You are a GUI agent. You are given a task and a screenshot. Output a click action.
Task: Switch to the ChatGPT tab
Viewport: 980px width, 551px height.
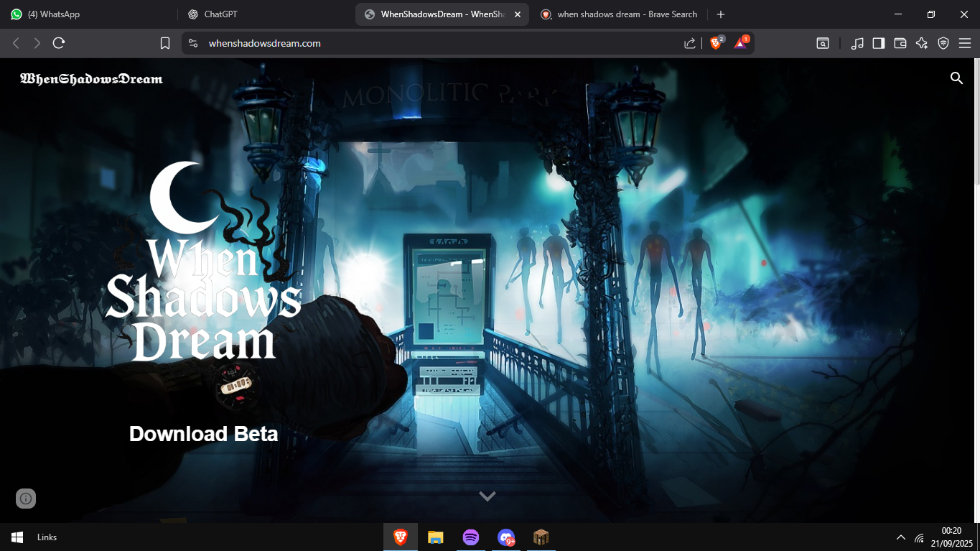266,14
